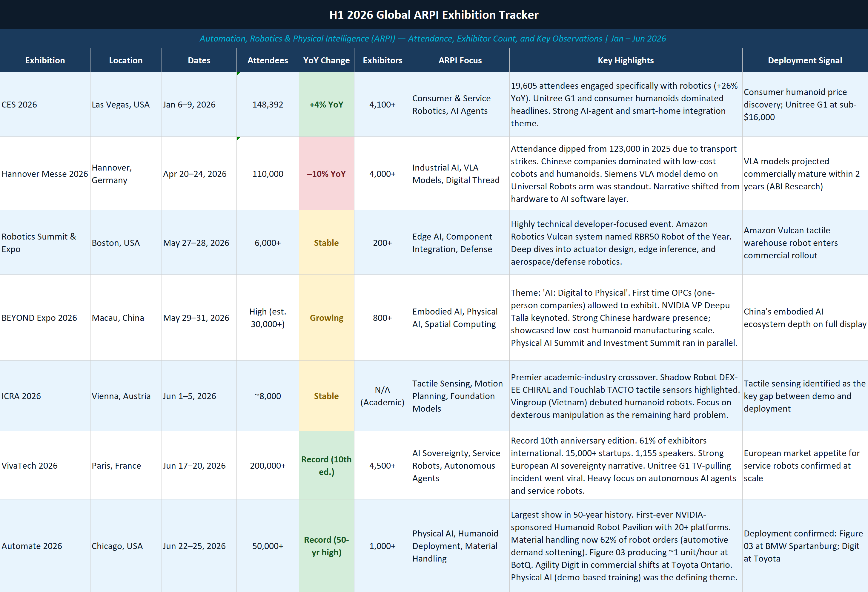868x592 pixels.
Task: Select the 'Paris, France' cell
Action: (x=126, y=465)
